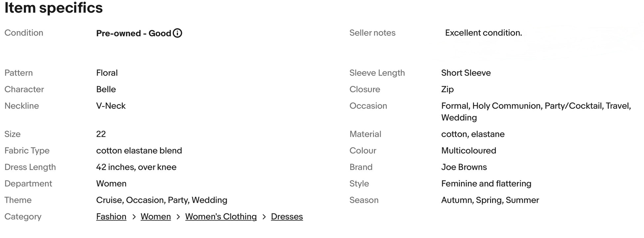Click the chevron after Fashion

pyautogui.click(x=134, y=217)
